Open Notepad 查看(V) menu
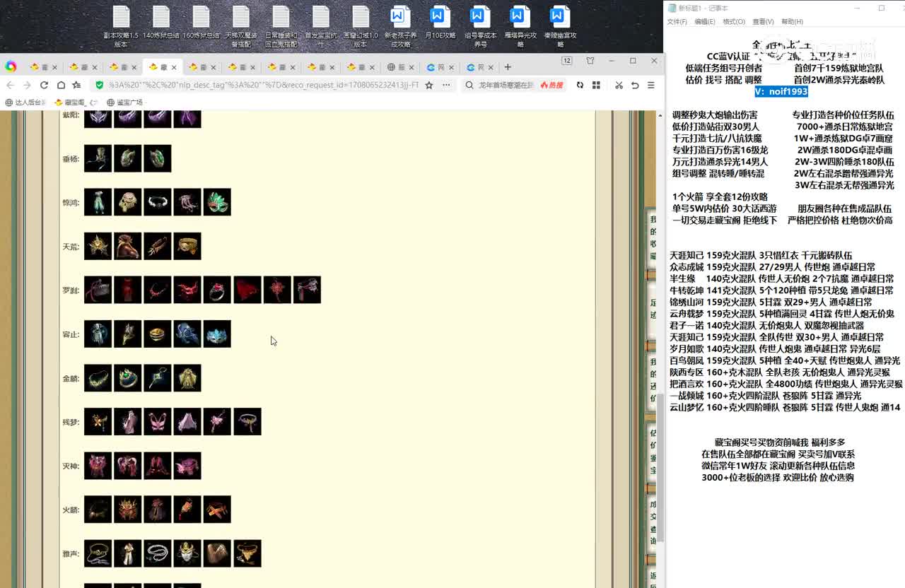Screen dimensions: 905x588 pyautogui.click(x=763, y=22)
